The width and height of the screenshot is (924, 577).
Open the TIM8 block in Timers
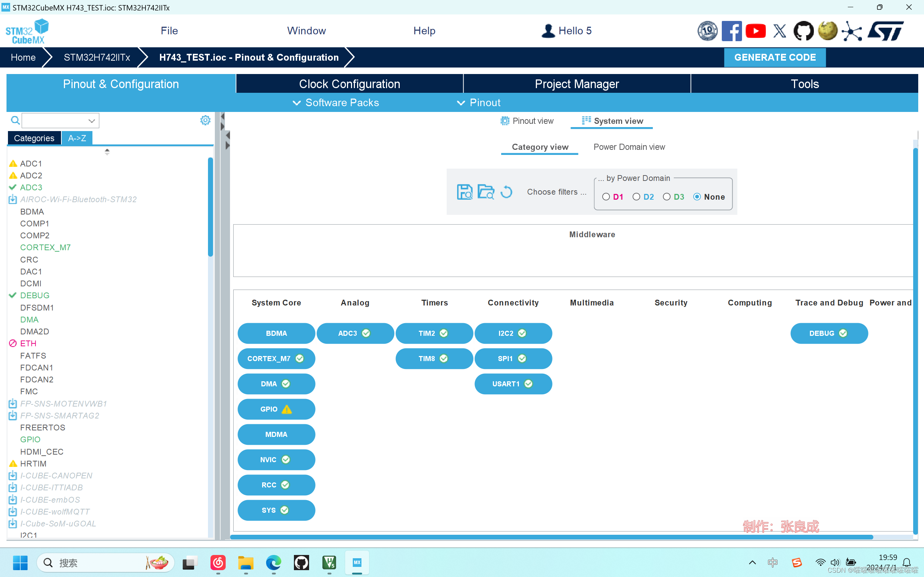434,358
